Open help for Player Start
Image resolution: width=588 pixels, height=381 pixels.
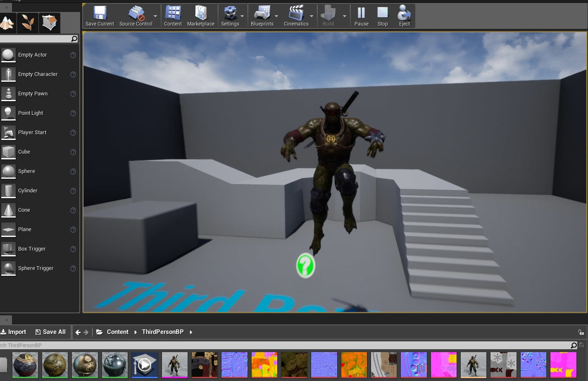pos(73,133)
